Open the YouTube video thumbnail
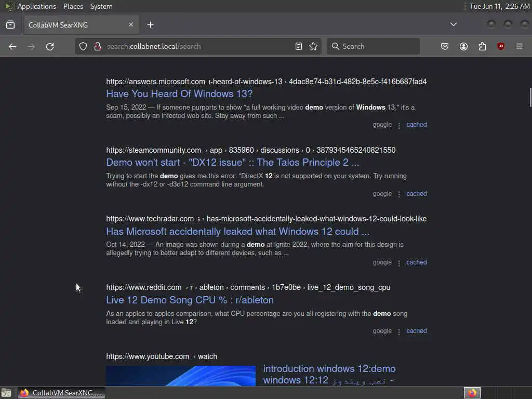This screenshot has height=399, width=532. click(181, 376)
